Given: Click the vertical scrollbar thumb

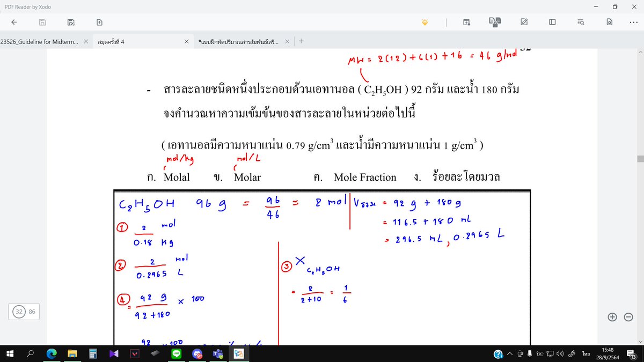Looking at the screenshot, I should (x=640, y=159).
